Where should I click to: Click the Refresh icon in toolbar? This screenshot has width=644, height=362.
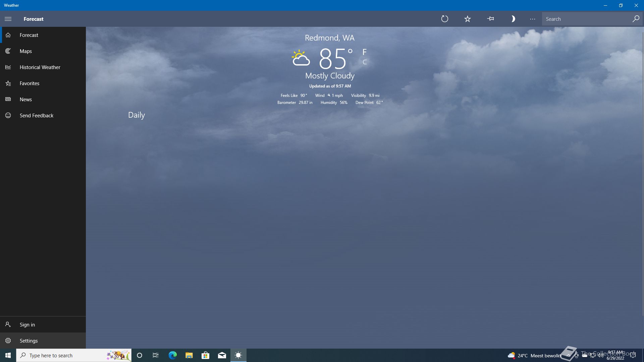pos(445,19)
